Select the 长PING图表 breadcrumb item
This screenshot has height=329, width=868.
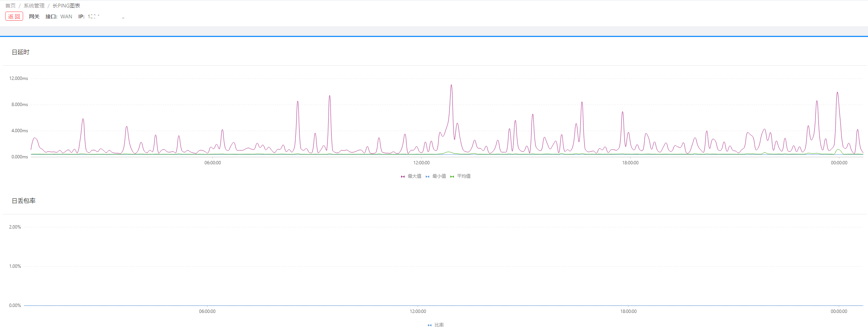66,6
